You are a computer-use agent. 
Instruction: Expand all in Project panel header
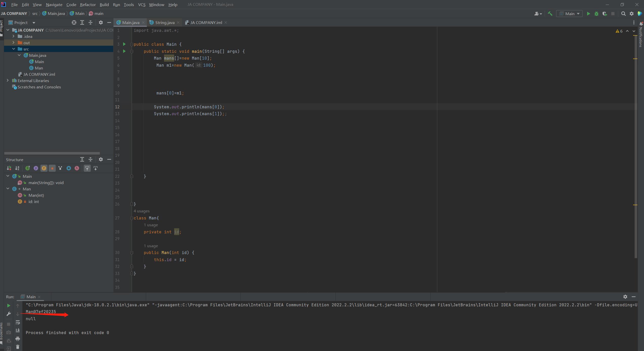pyautogui.click(x=82, y=22)
